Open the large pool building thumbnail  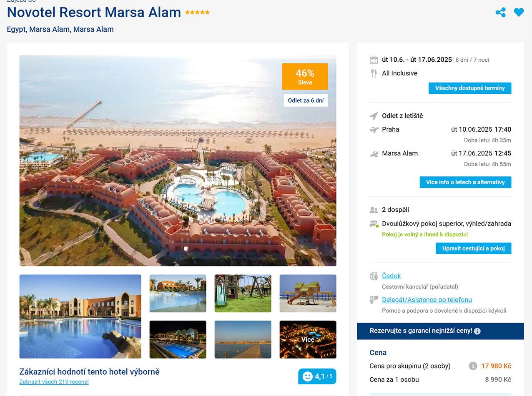[80, 316]
